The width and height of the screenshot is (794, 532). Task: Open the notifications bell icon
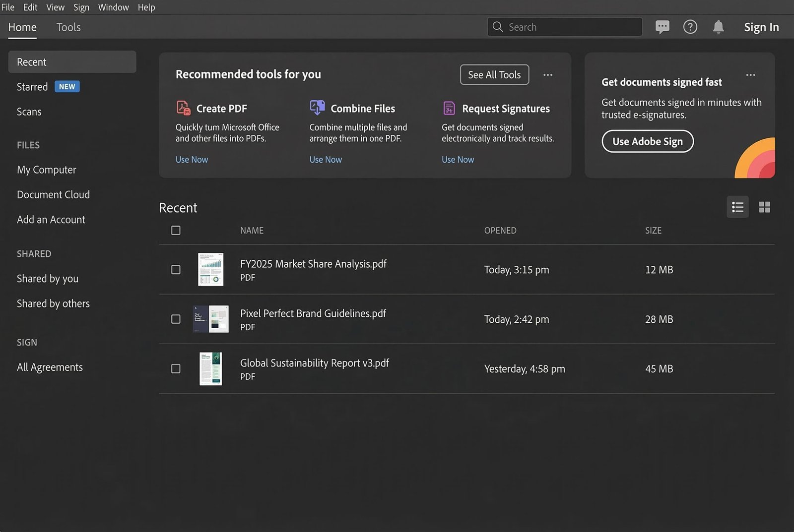tap(718, 27)
